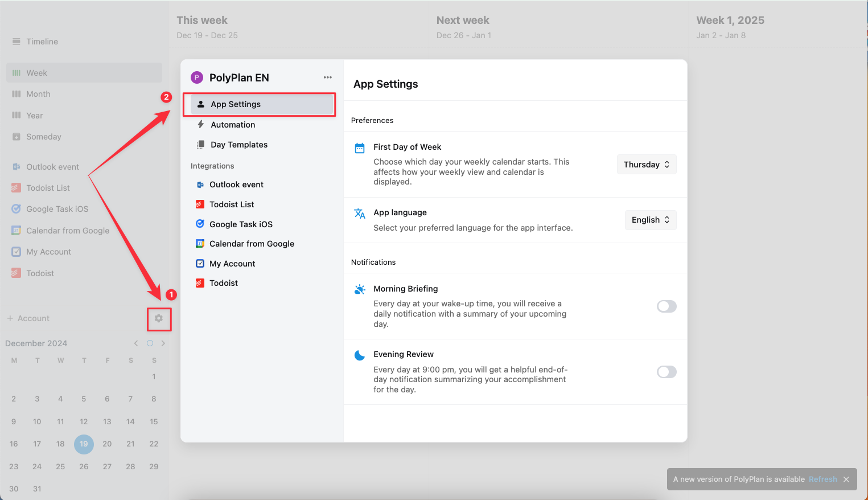
Task: Dismiss the new version notification
Action: click(x=846, y=479)
